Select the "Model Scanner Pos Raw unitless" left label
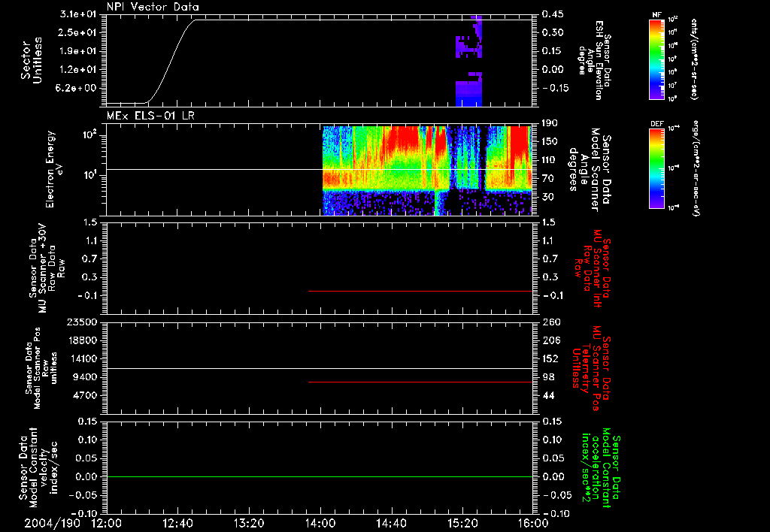 [x=41, y=368]
